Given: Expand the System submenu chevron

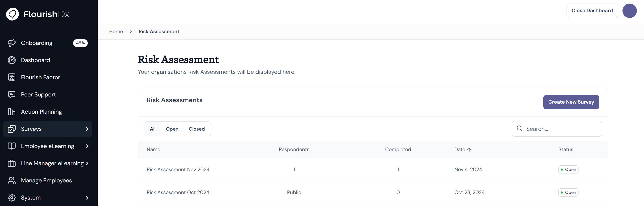Looking at the screenshot, I should [87, 198].
